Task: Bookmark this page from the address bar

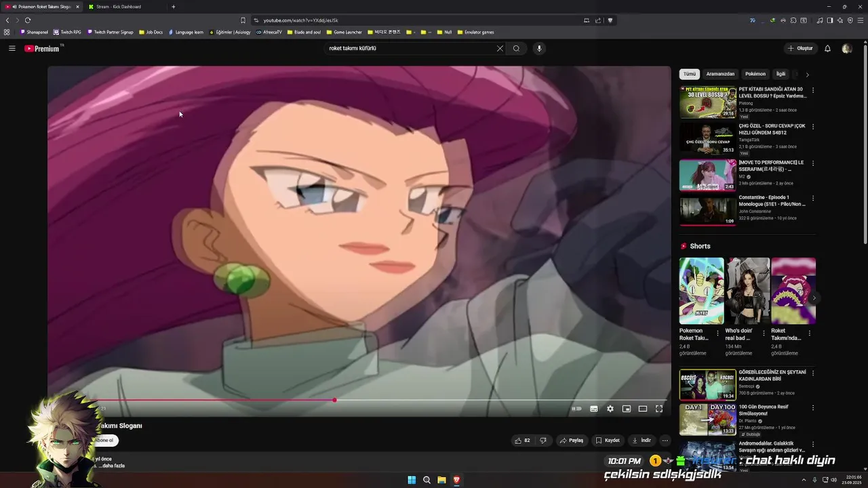Action: (243, 20)
